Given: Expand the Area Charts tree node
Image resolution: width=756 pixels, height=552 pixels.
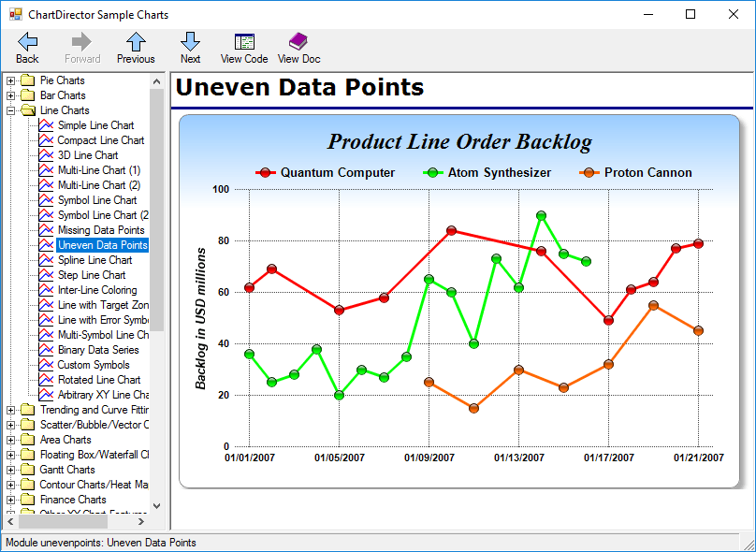Looking at the screenshot, I should 11,440.
